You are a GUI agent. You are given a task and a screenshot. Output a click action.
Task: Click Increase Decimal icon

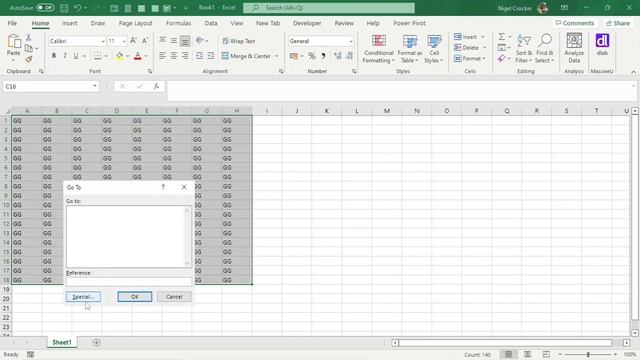(x=338, y=56)
